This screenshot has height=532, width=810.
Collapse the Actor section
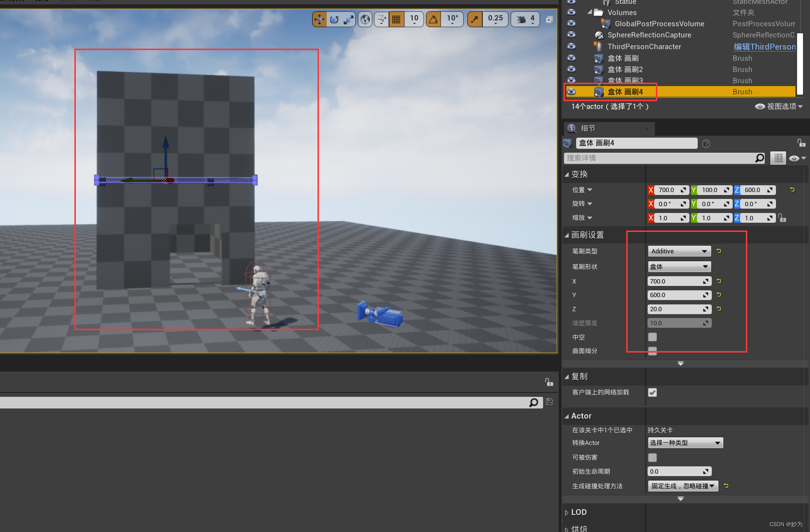(x=566, y=416)
